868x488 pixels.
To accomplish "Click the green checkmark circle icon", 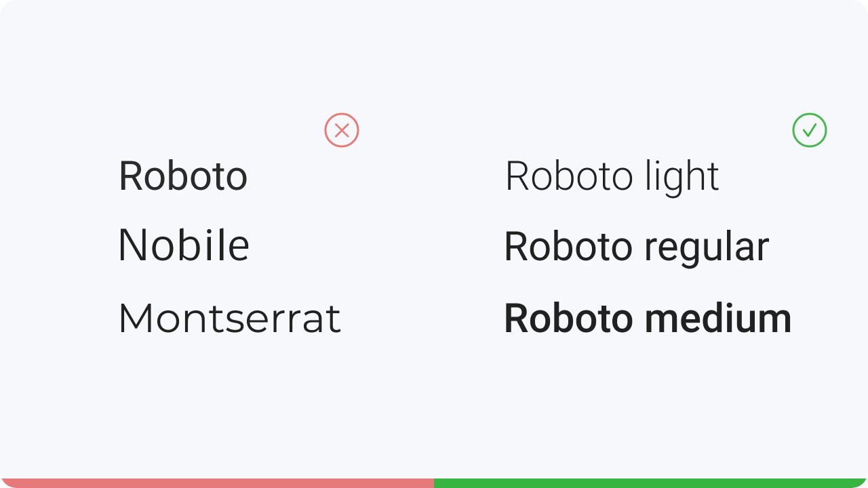I will [810, 130].
